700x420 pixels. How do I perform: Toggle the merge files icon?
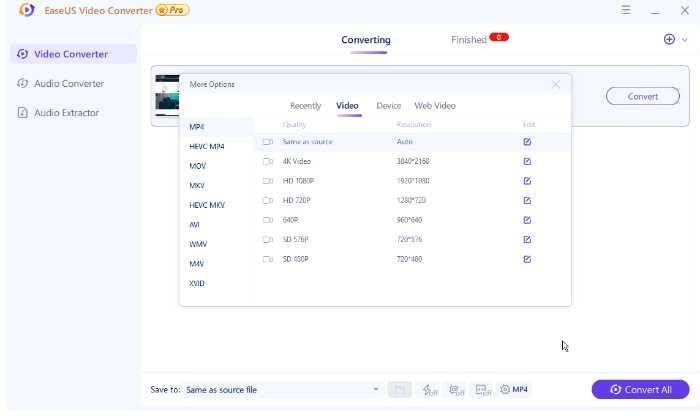coord(483,390)
